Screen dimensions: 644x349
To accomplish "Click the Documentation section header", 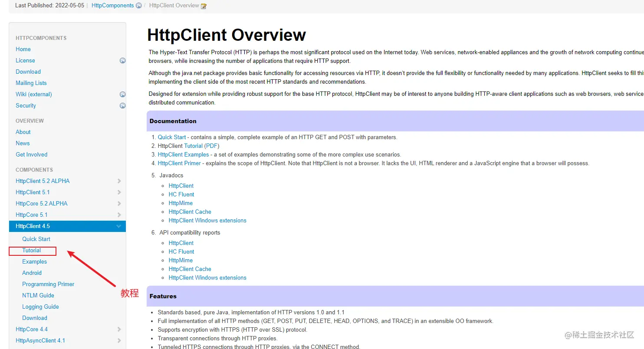I will (x=395, y=121).
